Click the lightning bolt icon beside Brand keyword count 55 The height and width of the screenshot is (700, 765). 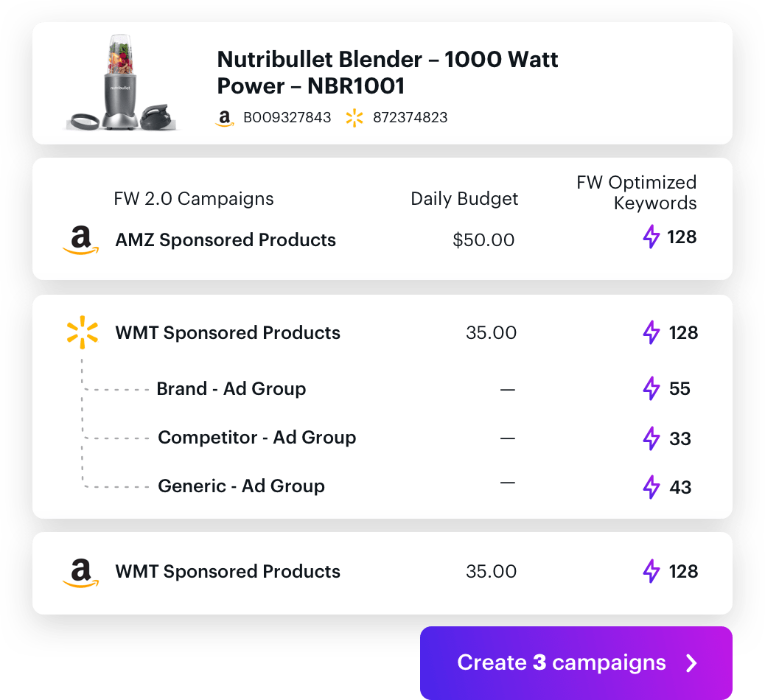click(x=652, y=388)
